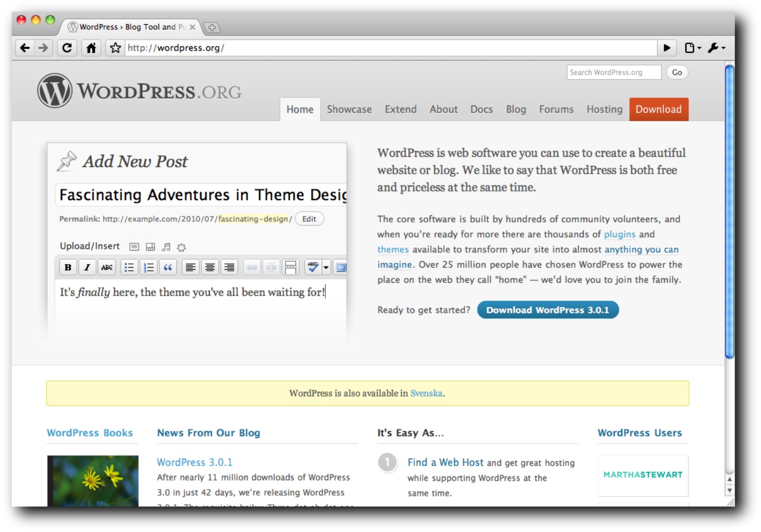Open the Forums nav tab

556,109
